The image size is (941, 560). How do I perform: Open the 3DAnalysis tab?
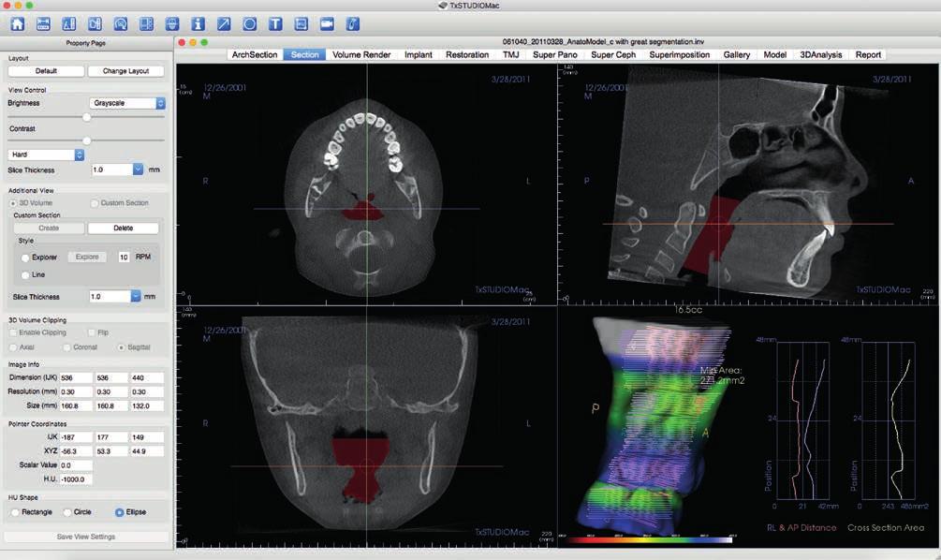click(x=821, y=54)
